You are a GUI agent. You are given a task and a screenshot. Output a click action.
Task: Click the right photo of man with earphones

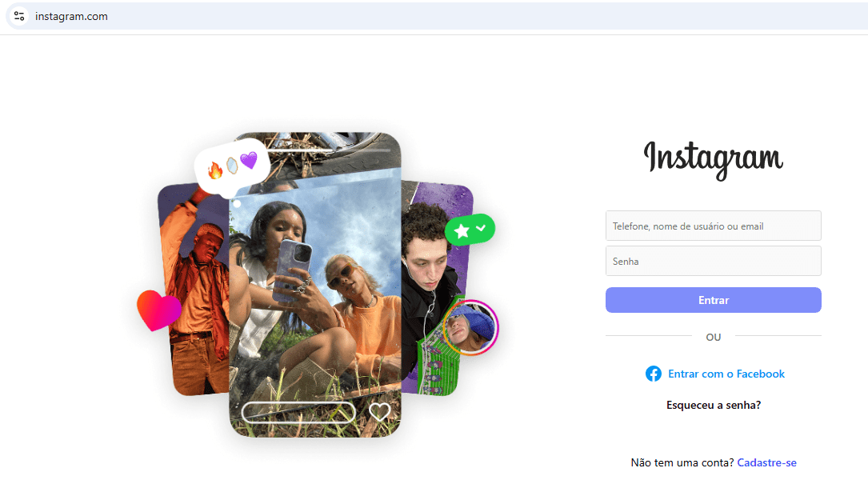pyautogui.click(x=438, y=288)
